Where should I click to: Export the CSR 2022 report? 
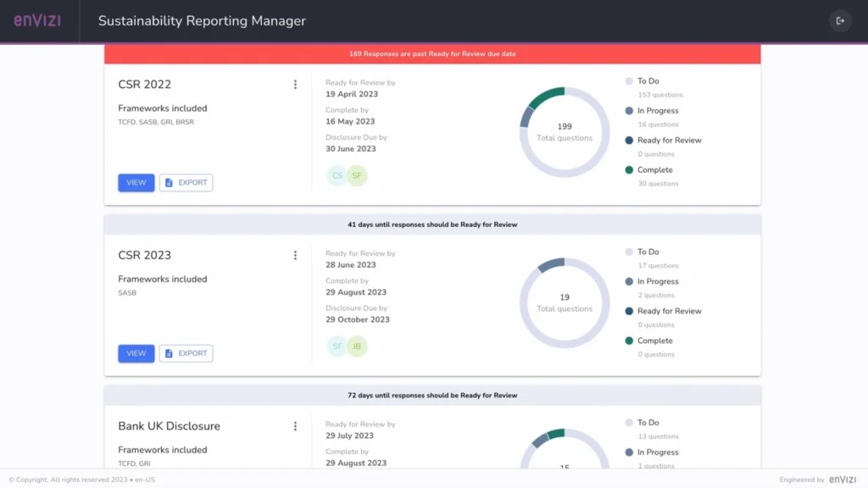coord(186,183)
